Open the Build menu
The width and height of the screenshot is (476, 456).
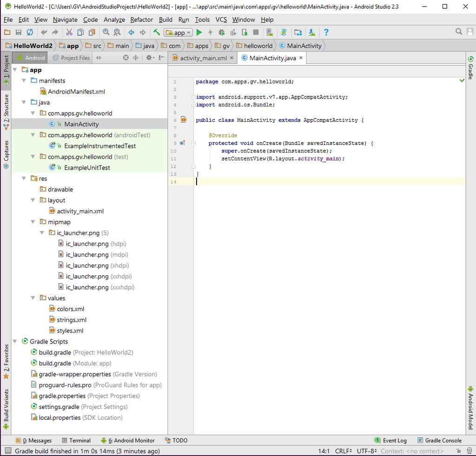pyautogui.click(x=165, y=20)
